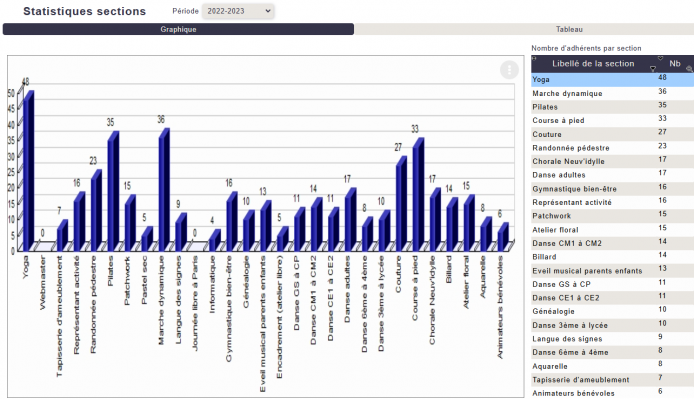This screenshot has height=399, width=694.
Task: Select the Chorale Neuv'idylle table row
Action: [x=613, y=161]
